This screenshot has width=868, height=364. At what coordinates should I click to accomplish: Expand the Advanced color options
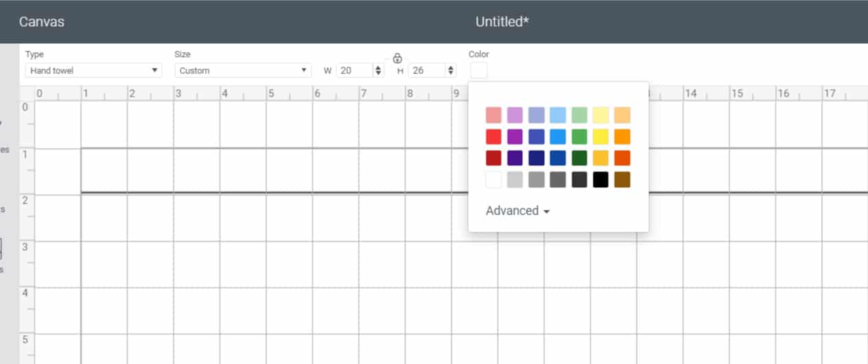coord(518,211)
